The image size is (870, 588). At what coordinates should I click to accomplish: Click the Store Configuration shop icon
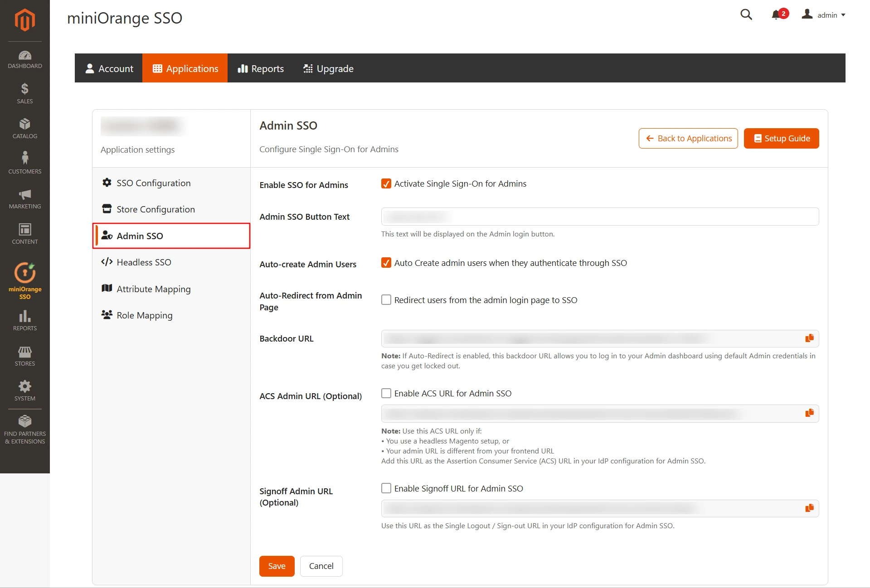point(107,209)
